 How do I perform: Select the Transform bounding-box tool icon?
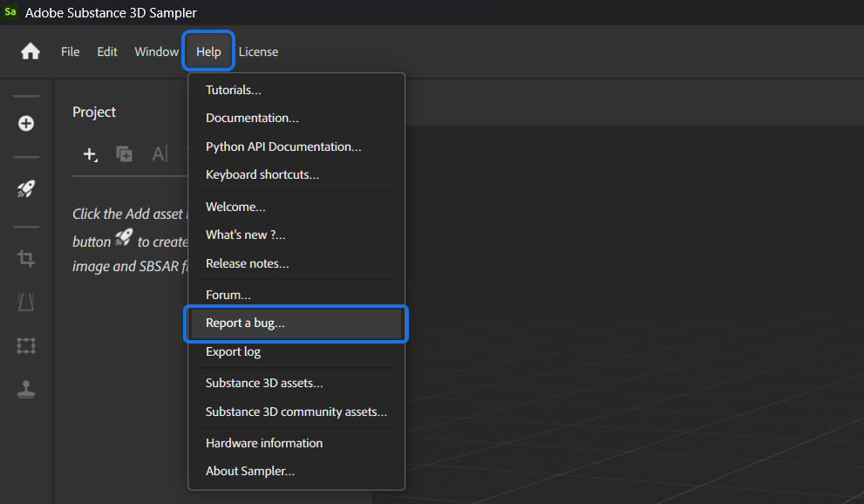point(26,346)
